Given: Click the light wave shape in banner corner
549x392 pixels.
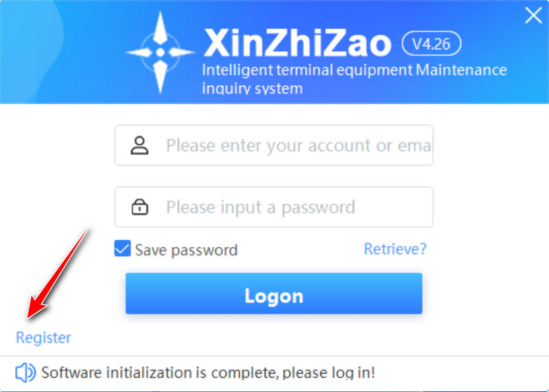Looking at the screenshot, I should (32, 52).
